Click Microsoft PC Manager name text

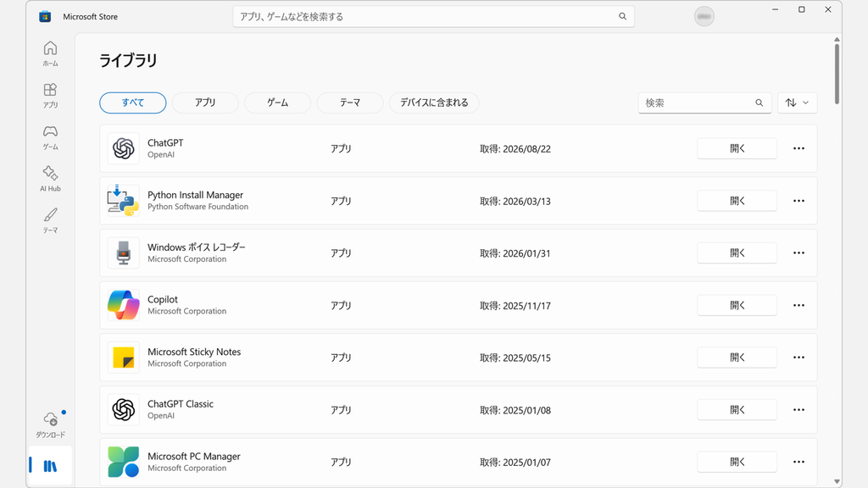pos(194,457)
